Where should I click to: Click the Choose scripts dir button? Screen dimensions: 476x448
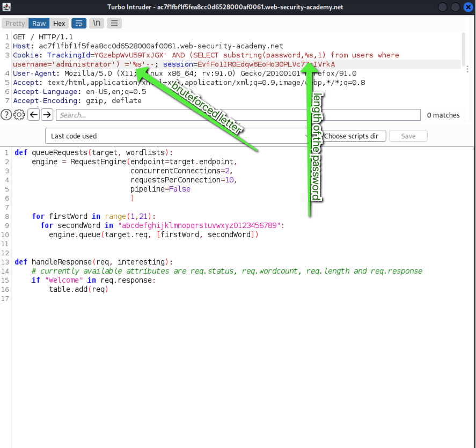click(351, 136)
